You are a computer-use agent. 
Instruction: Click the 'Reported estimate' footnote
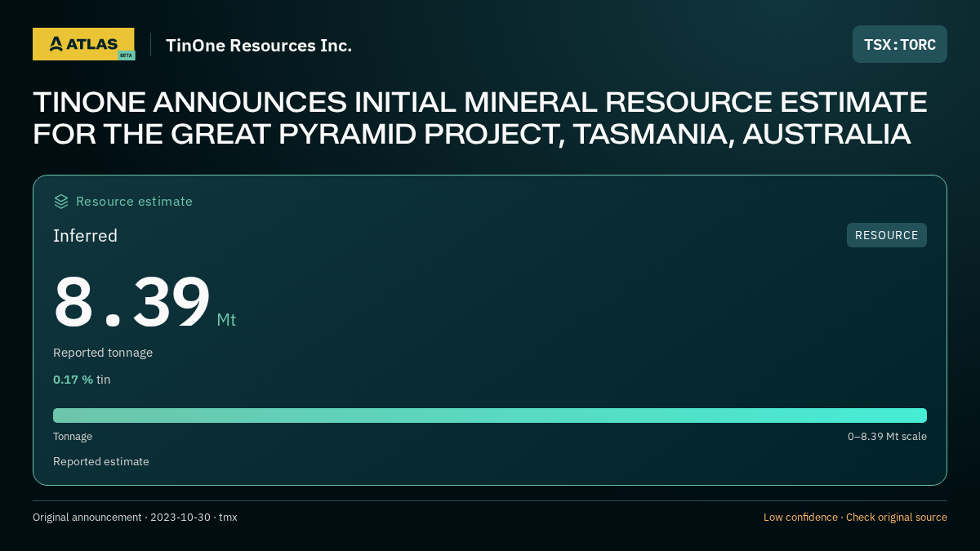pos(101,462)
